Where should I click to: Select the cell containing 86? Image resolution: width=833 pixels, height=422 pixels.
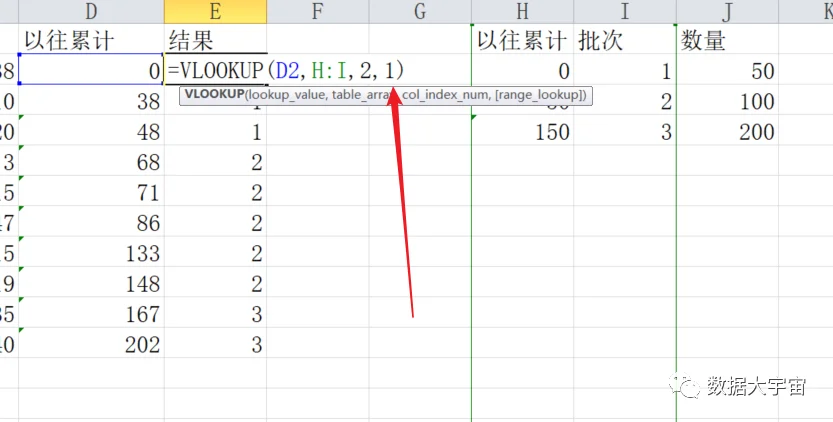point(91,222)
